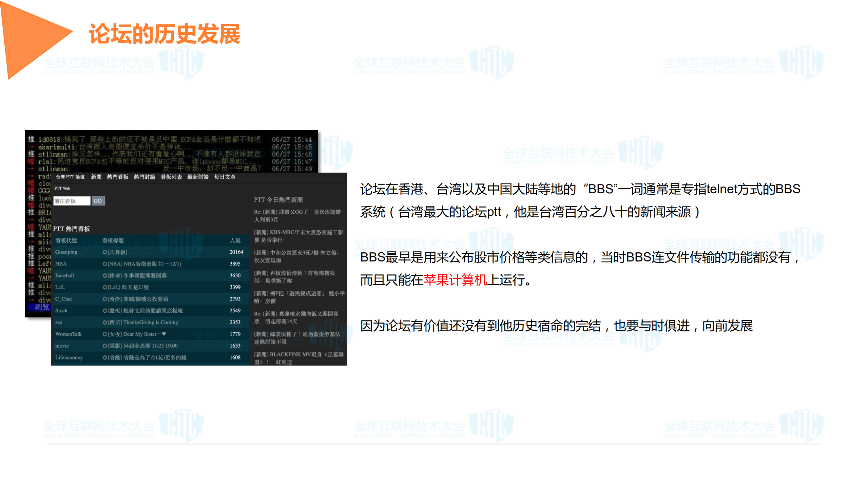Click the ◎ icon next to WomenTalk
Image resolution: width=868 pixels, height=488 pixels.
coord(104,334)
